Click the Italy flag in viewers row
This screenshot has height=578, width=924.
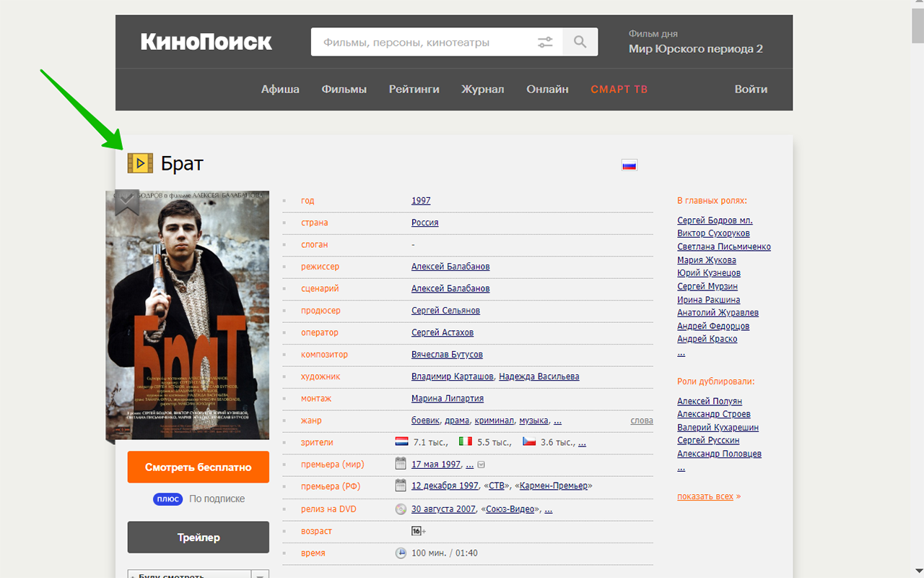[x=466, y=441]
